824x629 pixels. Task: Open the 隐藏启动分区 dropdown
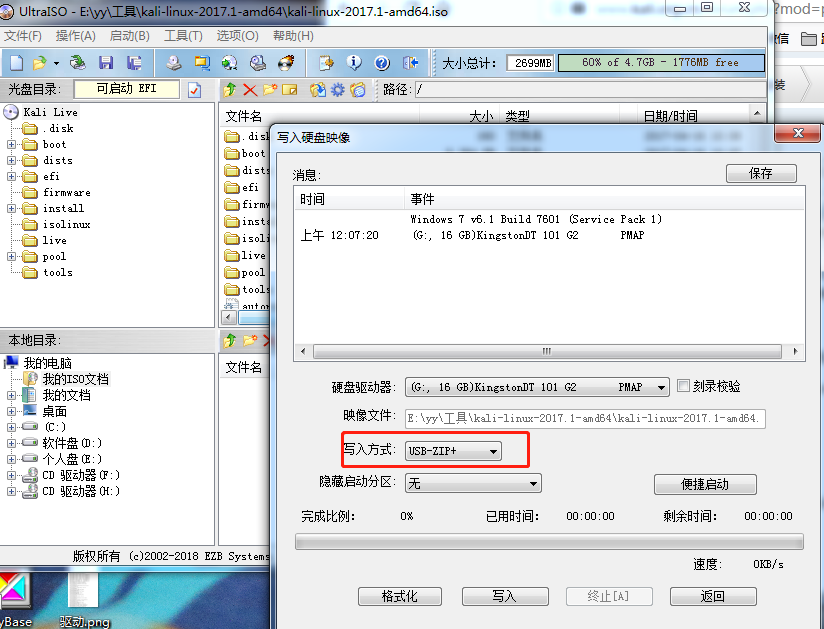[x=473, y=483]
